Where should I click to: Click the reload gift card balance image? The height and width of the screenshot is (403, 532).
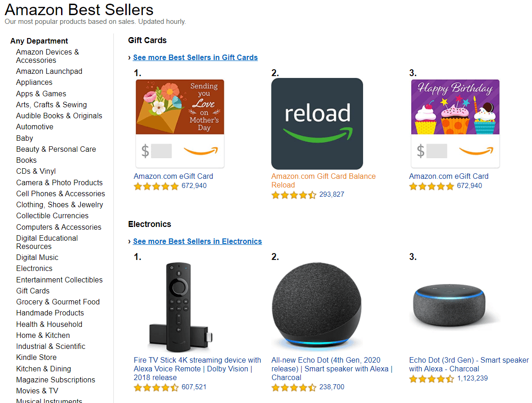(317, 123)
